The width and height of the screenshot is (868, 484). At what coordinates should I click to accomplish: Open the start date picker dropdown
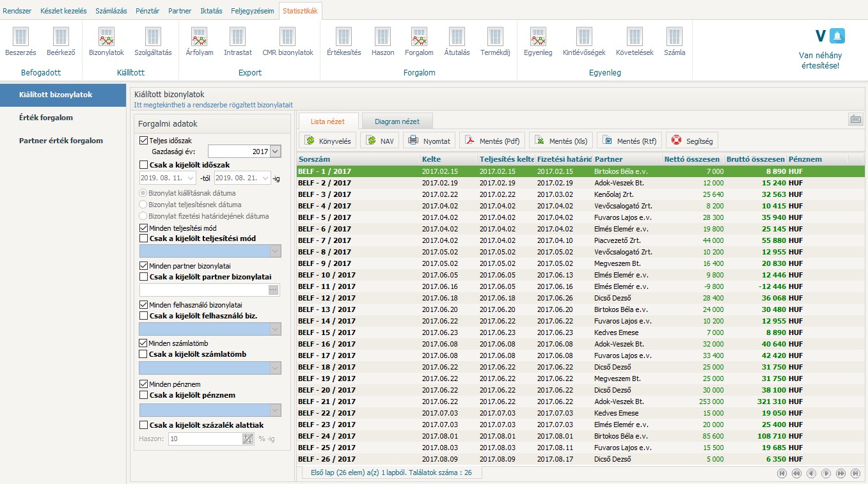pyautogui.click(x=191, y=179)
